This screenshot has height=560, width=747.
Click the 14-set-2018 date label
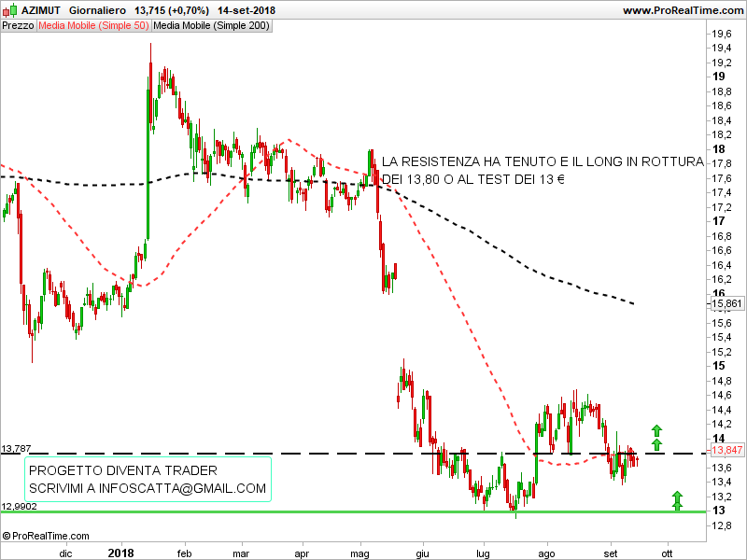click(247, 10)
